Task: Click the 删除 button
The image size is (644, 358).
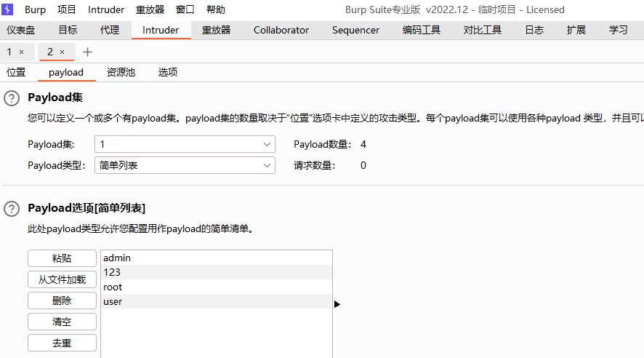Action: click(62, 301)
